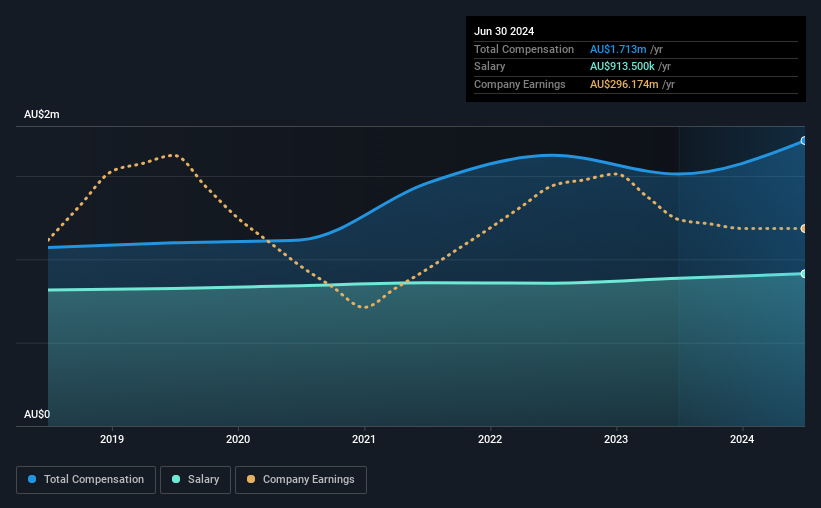The width and height of the screenshot is (821, 508).
Task: Click the teal Salary legend dot
Action: (x=176, y=479)
